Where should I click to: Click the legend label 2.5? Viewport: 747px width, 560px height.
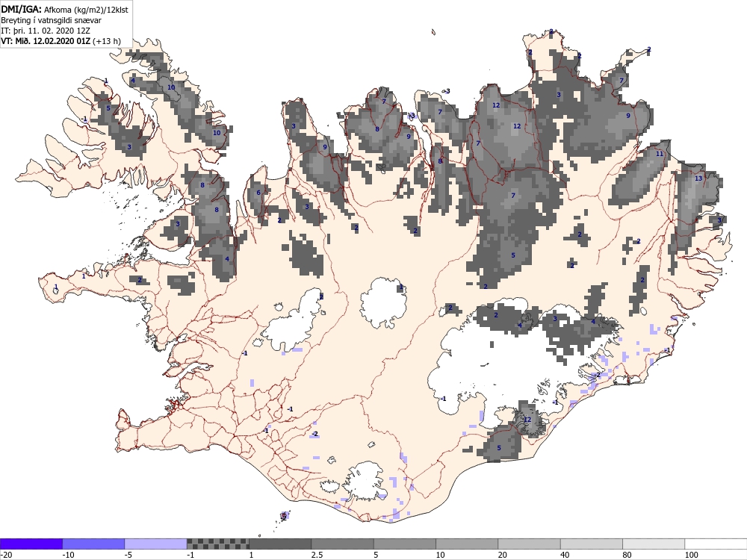(x=317, y=555)
